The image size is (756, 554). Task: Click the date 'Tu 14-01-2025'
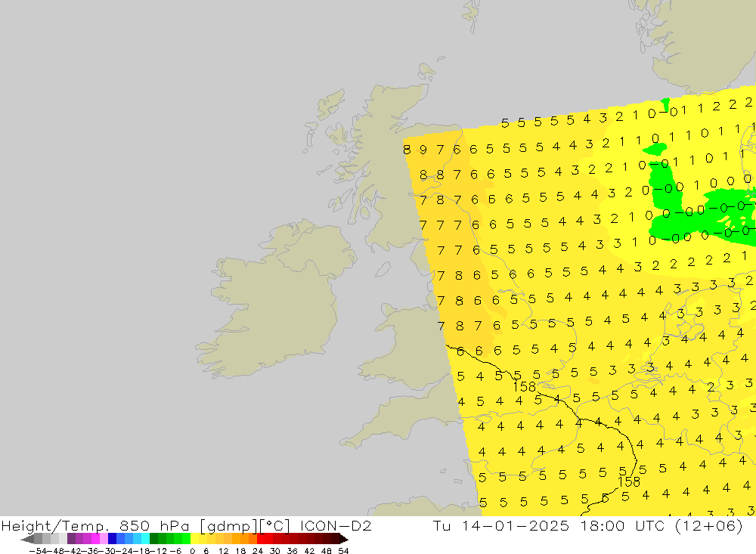tap(501, 525)
